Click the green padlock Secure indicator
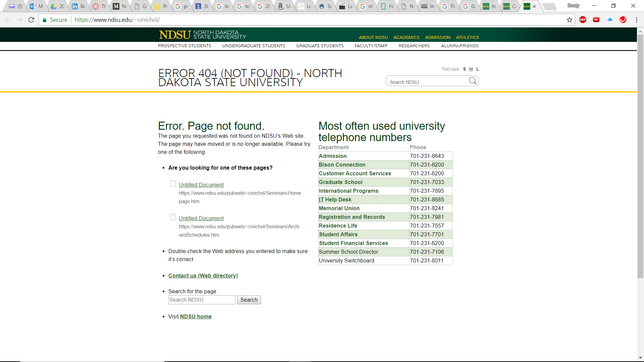The width and height of the screenshot is (644, 362). pos(55,20)
